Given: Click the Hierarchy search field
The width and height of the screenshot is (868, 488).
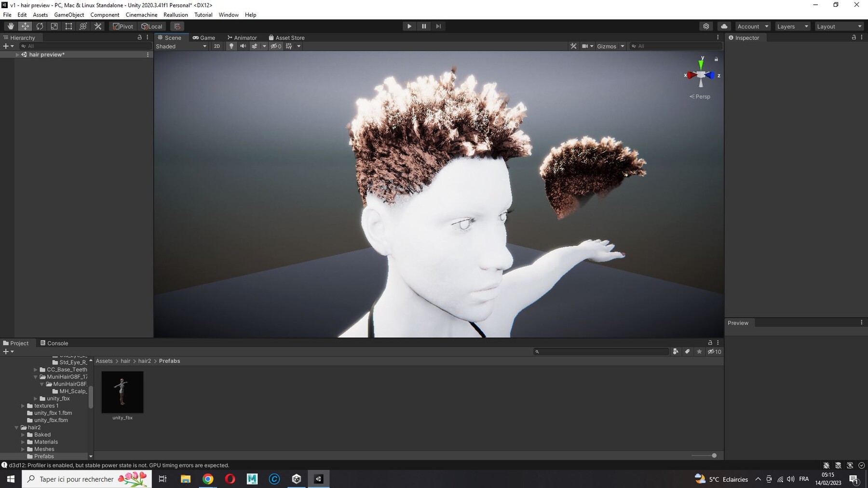Looking at the screenshot, I should tap(85, 46).
